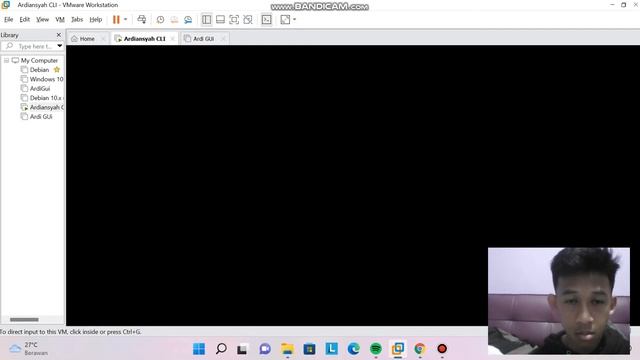Open Task View from the taskbar
640x360 pixels.
point(242,349)
